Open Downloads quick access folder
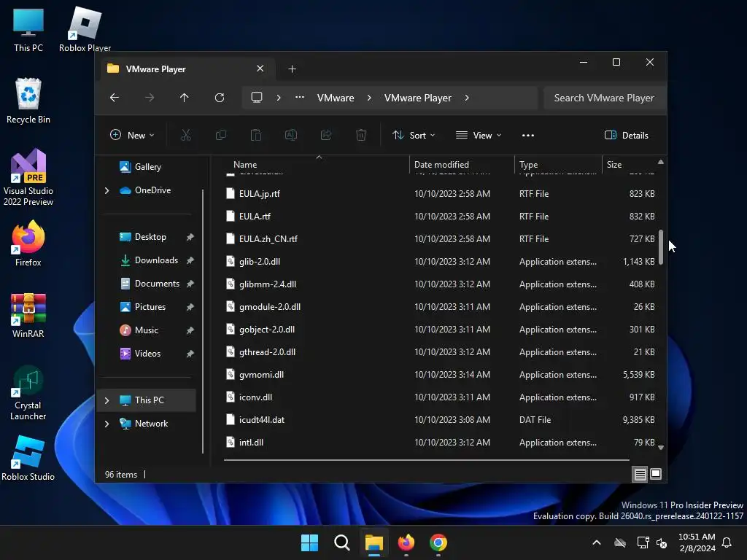 pos(156,260)
